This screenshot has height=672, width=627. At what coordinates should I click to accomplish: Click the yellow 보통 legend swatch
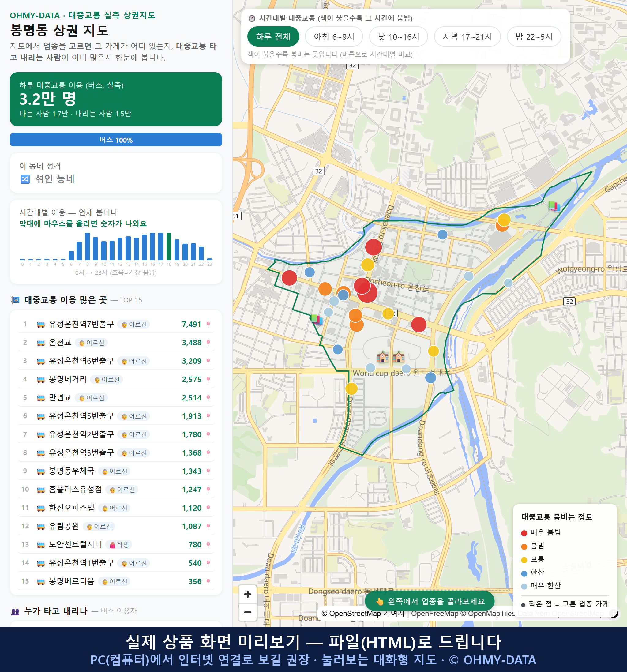pyautogui.click(x=524, y=560)
